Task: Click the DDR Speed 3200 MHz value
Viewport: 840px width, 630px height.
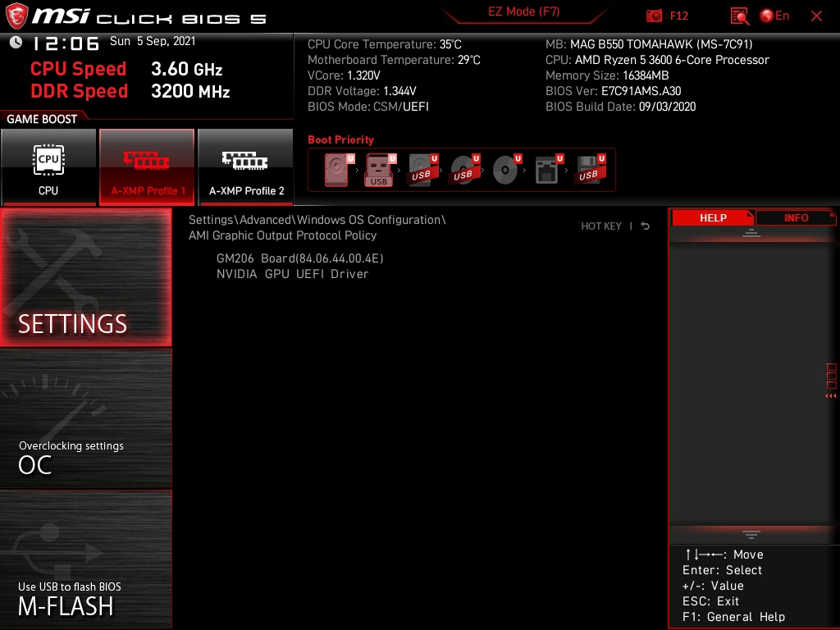Action: [190, 91]
